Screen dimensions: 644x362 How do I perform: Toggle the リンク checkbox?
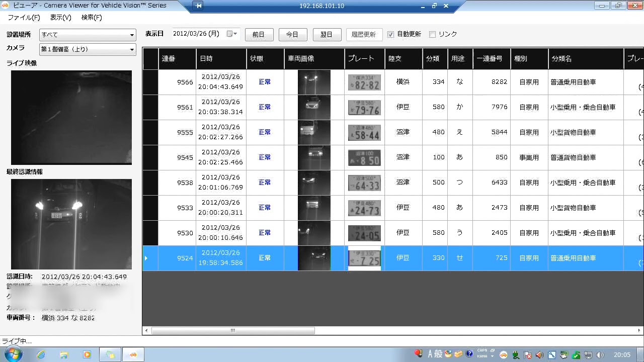[x=432, y=34]
